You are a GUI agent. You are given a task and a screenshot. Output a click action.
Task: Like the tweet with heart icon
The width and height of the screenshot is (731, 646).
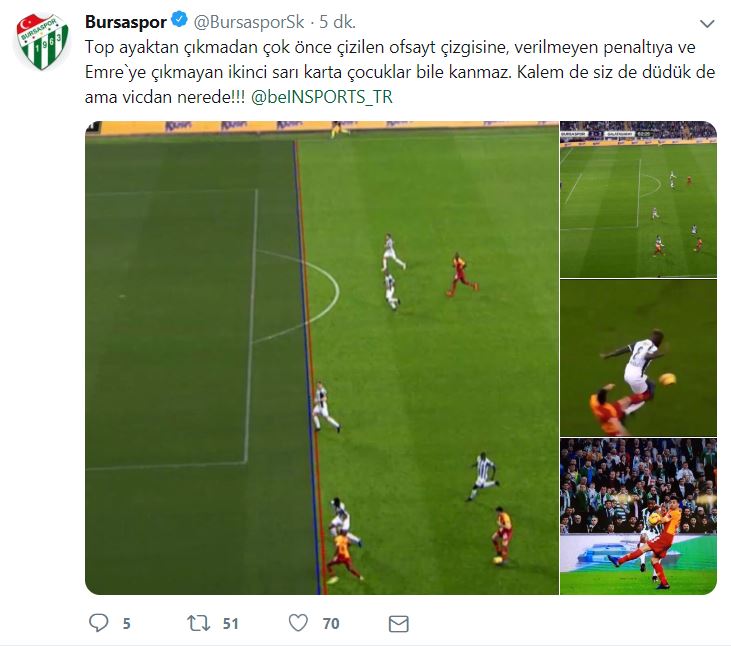tap(298, 623)
